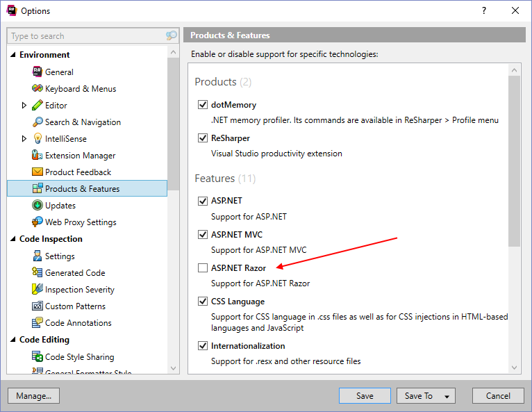Enable the ASP.NET Razor checkbox
Screen dimensions: 532x412
pos(202,267)
